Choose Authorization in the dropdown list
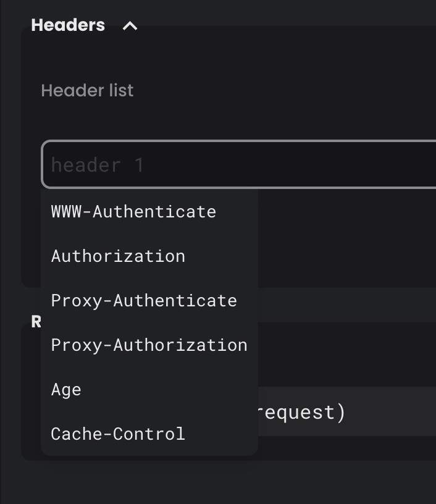Screen dimensions: 436x504 coord(149,256)
